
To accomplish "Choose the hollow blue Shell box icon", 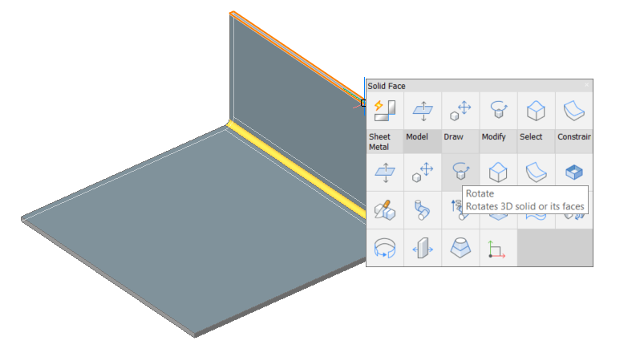I will [573, 172].
